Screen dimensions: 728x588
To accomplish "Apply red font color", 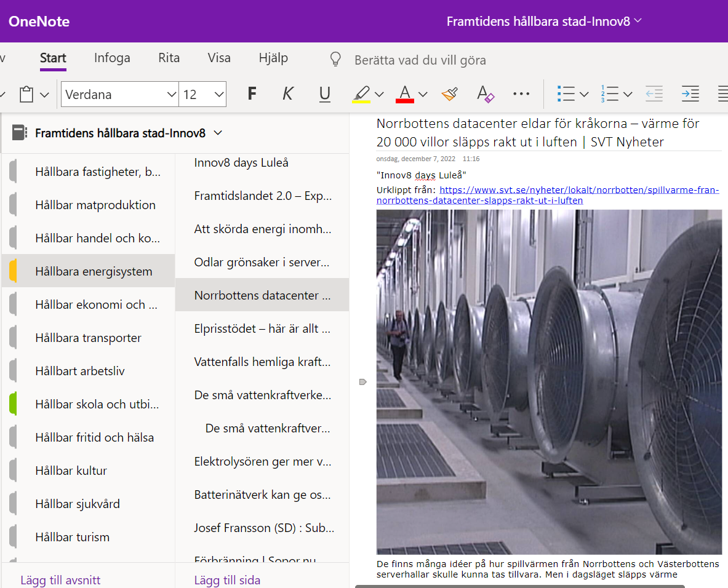I will click(405, 93).
